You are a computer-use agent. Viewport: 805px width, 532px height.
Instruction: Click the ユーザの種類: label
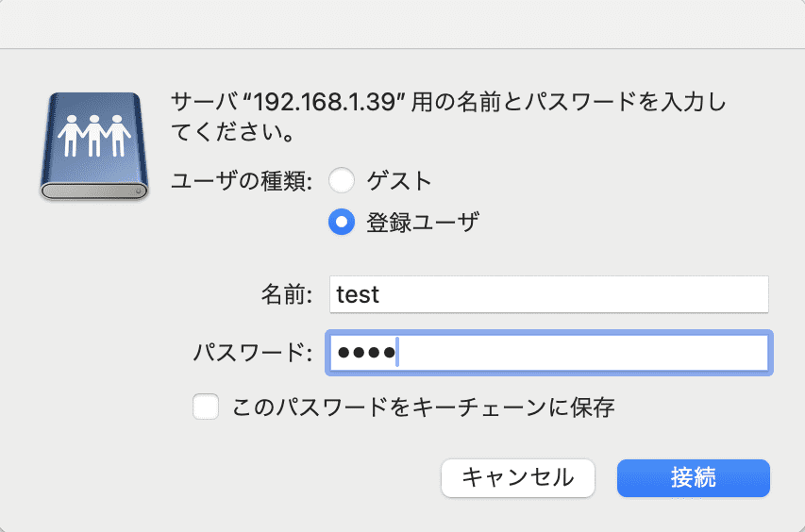pyautogui.click(x=242, y=181)
